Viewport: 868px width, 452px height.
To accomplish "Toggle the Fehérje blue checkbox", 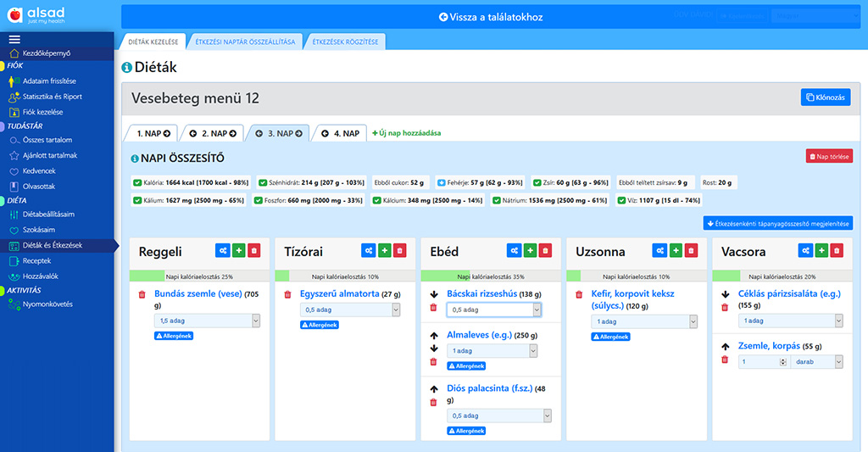I will [441, 182].
